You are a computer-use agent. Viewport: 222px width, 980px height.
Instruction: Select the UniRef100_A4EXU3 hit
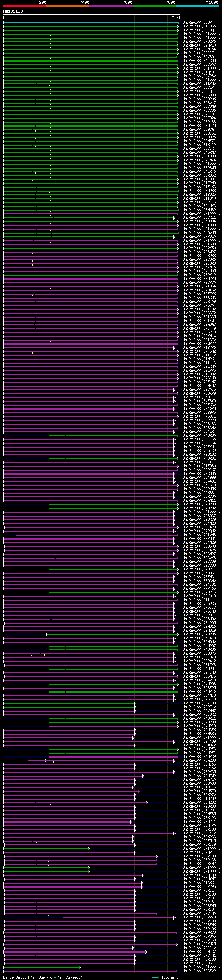pos(199,60)
